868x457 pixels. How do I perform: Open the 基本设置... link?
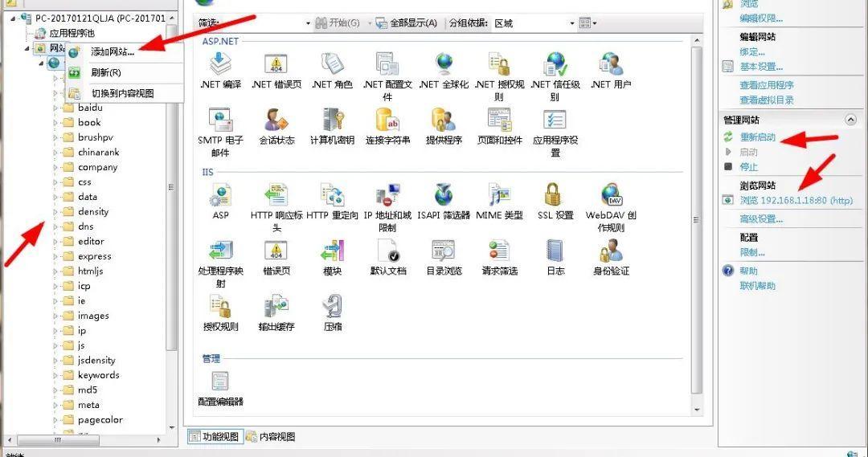761,67
